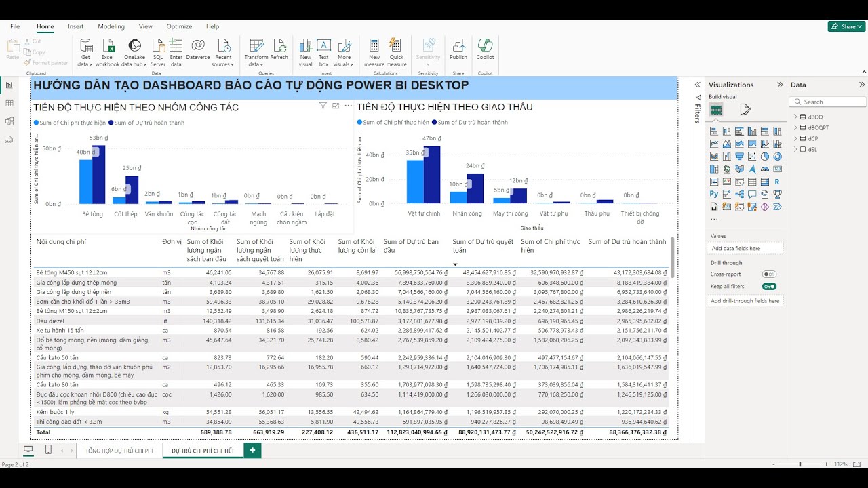Switch to Model view in left sidebar
This screenshot has height=488, width=868.
[x=9, y=121]
